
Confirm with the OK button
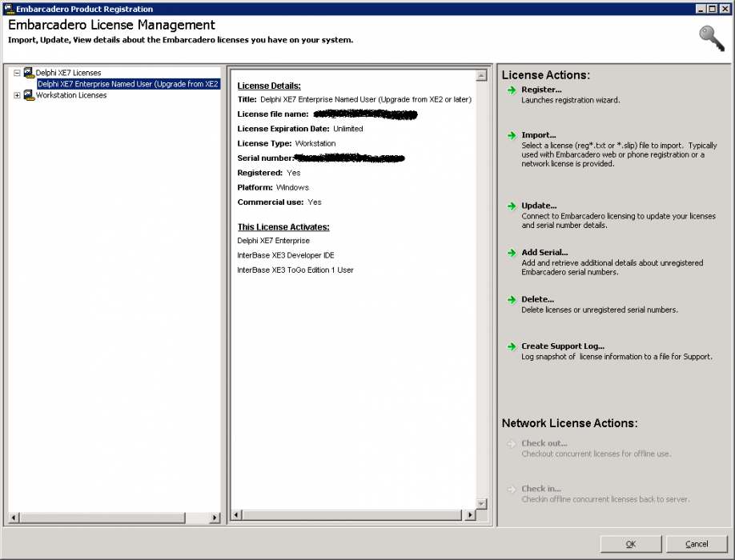click(x=631, y=544)
